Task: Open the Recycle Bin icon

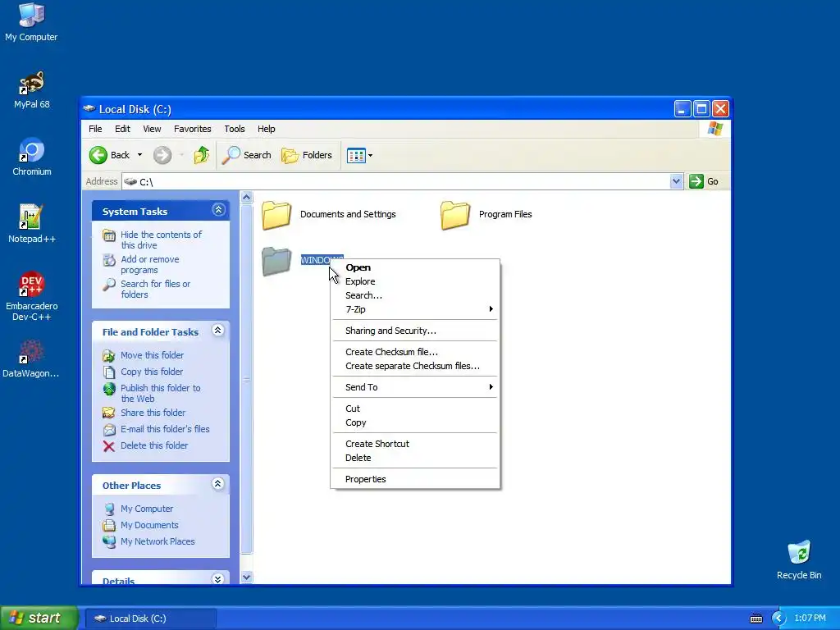Action: [x=799, y=559]
